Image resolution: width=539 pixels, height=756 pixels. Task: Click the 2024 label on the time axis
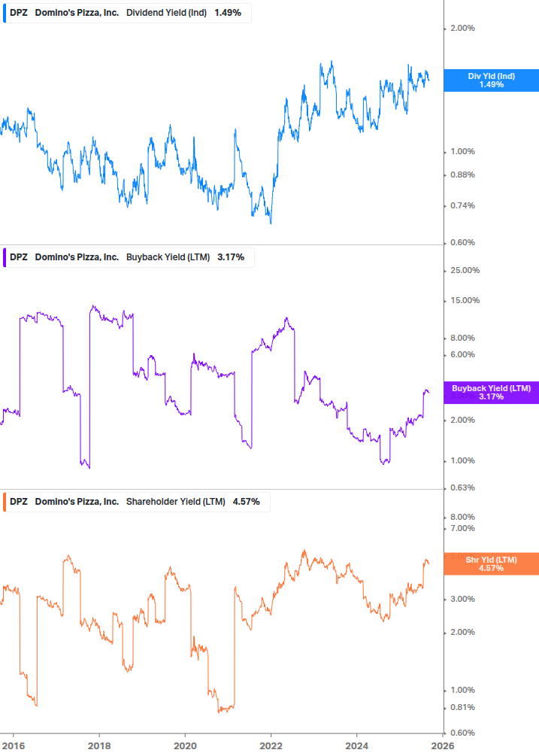[356, 746]
